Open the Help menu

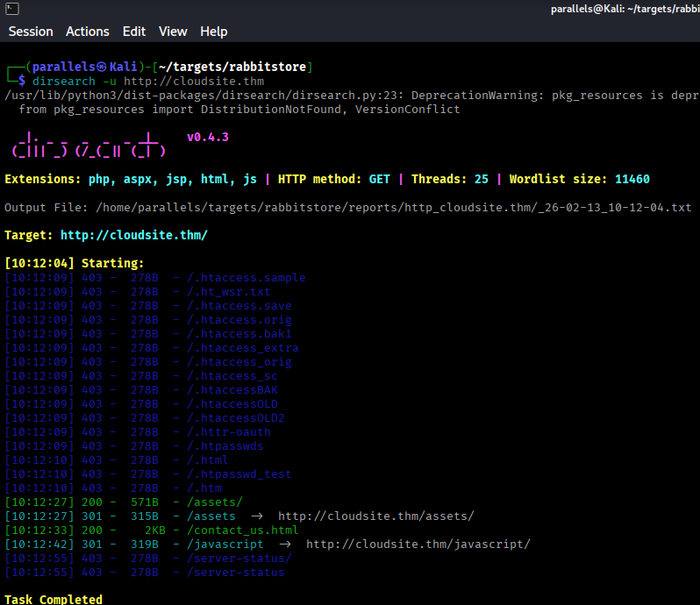pyautogui.click(x=214, y=32)
